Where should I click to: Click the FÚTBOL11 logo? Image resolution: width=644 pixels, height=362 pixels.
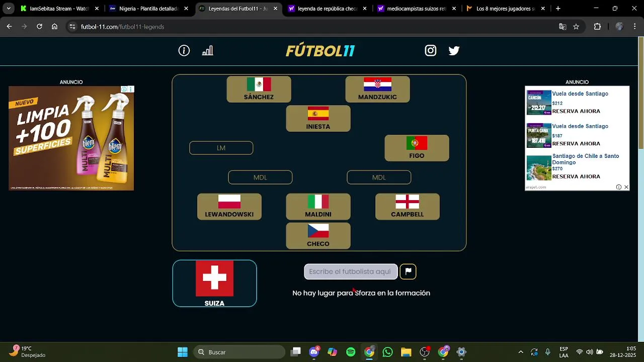(320, 51)
